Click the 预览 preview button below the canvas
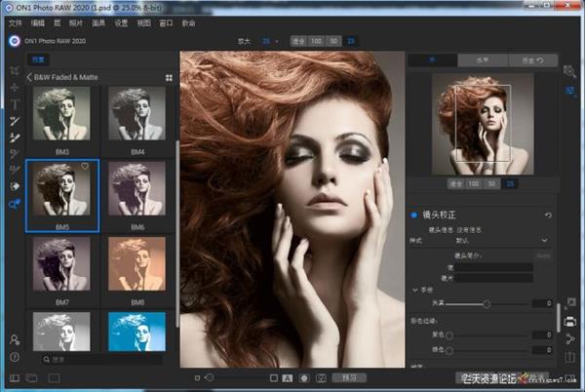585x392 pixels. point(348,377)
